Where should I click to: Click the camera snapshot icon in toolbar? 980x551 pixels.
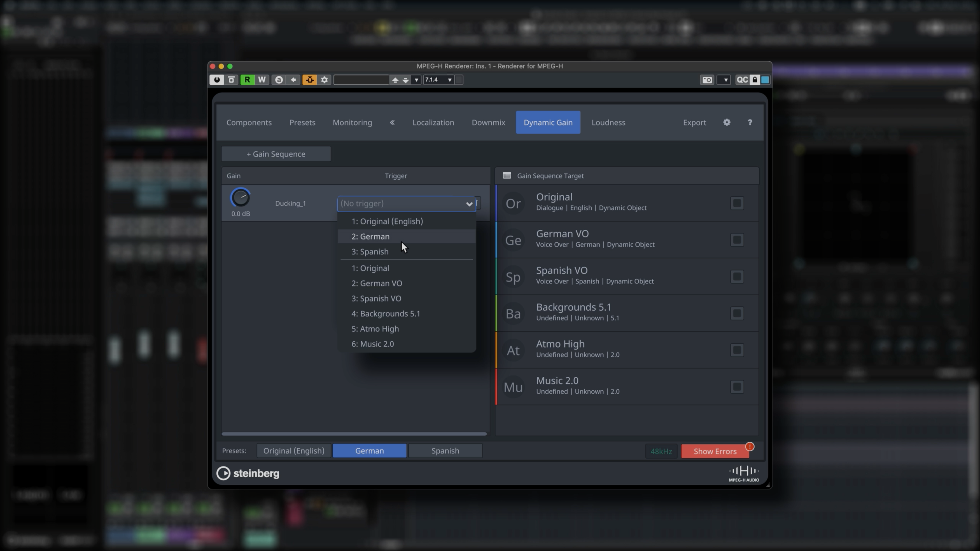click(x=707, y=80)
